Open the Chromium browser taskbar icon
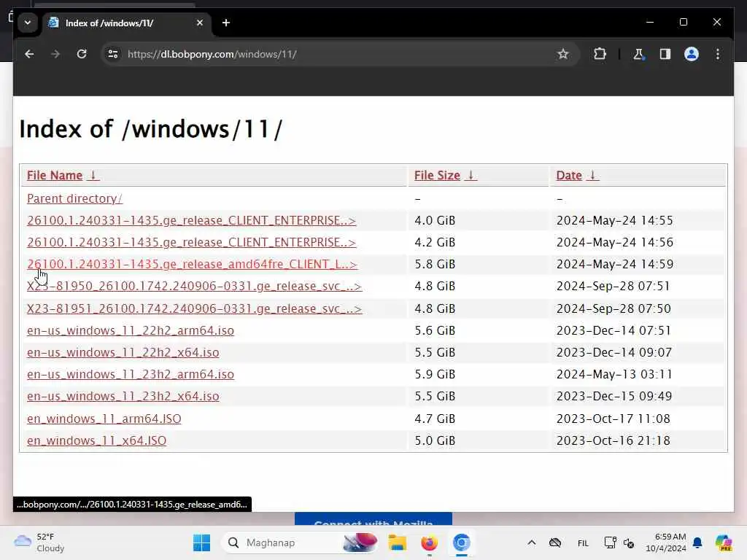The image size is (747, 560). click(461, 542)
